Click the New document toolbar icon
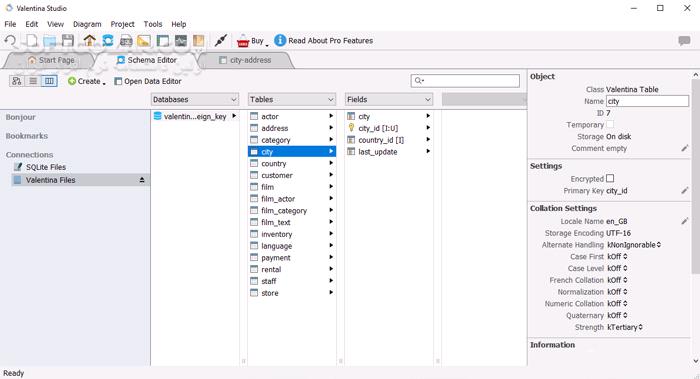The height and width of the screenshot is (379, 700). 31,41
